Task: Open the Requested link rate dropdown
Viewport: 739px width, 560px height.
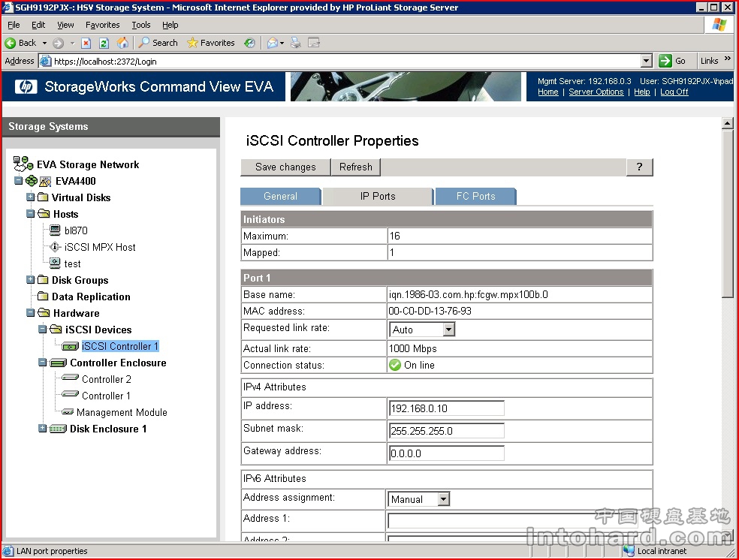Action: pos(449,330)
